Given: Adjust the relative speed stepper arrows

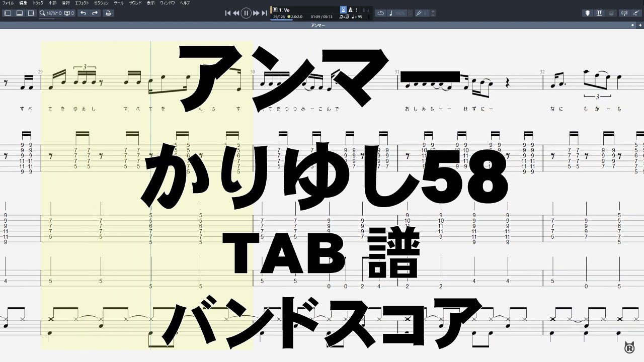Looking at the screenshot, I should coord(410,13).
